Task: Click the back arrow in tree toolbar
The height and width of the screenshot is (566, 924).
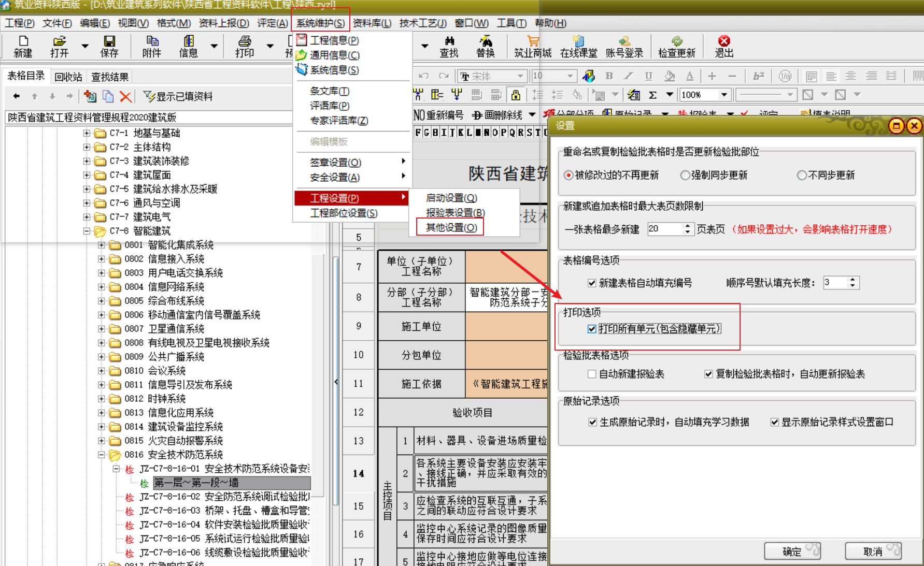Action: [x=17, y=96]
